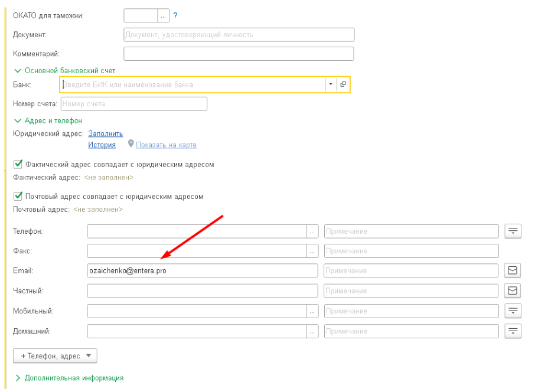551x392 pixels.
Task: Focus the ОКАТО для таможни input
Action: coord(141,16)
